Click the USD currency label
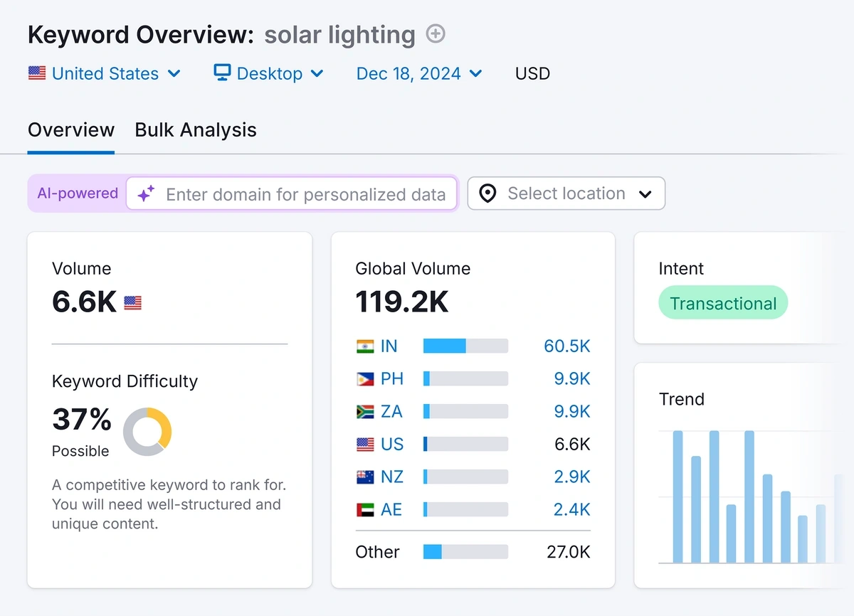The image size is (854, 616). pos(532,73)
